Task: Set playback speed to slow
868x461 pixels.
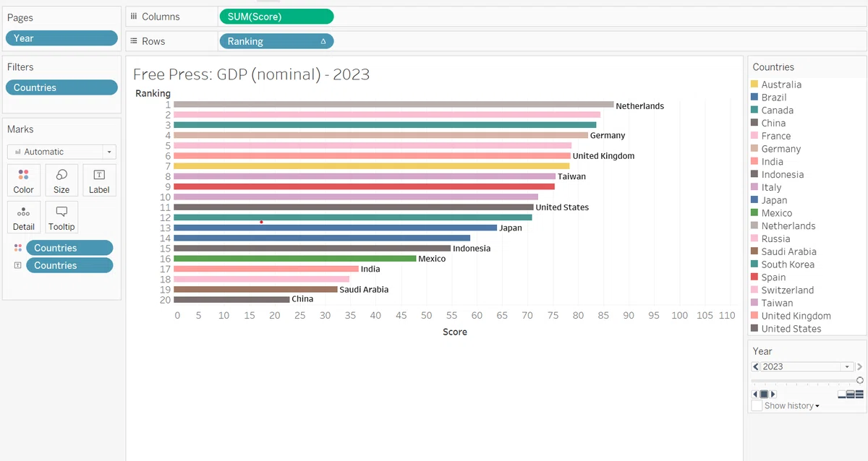Action: click(x=842, y=394)
